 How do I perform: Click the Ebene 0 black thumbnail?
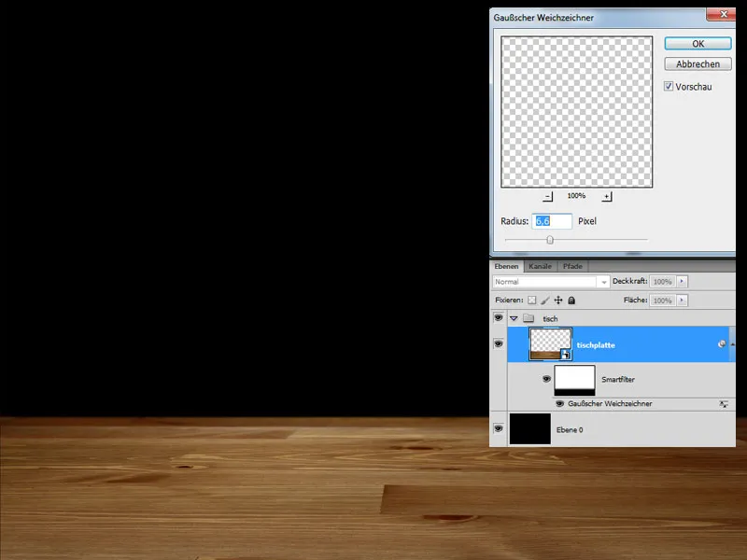(530, 429)
